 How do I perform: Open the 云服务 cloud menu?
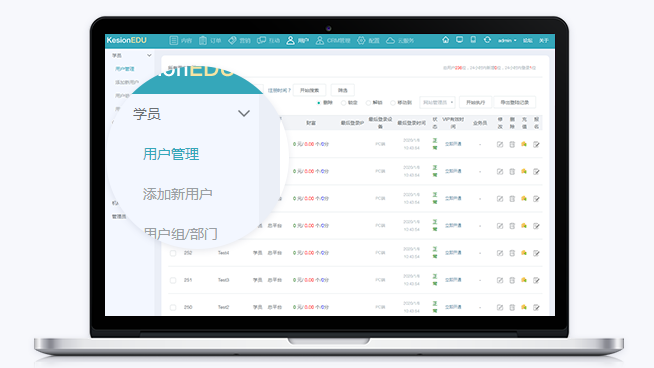coord(400,40)
